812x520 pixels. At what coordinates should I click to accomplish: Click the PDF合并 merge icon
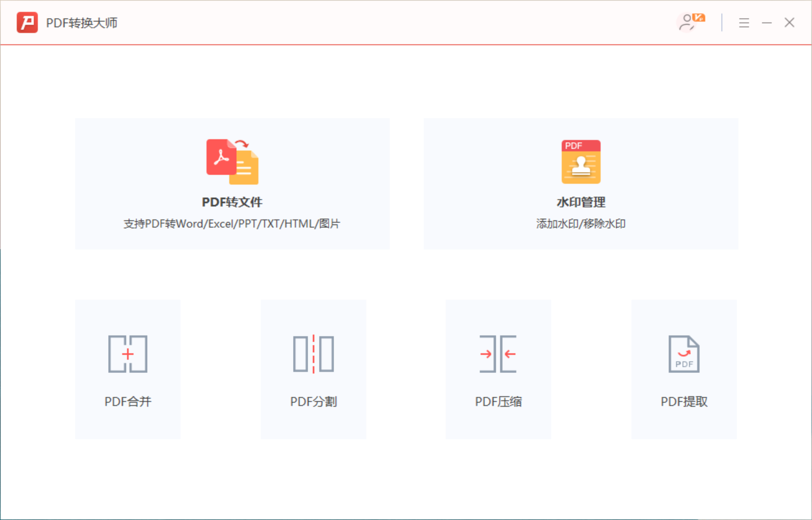click(128, 354)
